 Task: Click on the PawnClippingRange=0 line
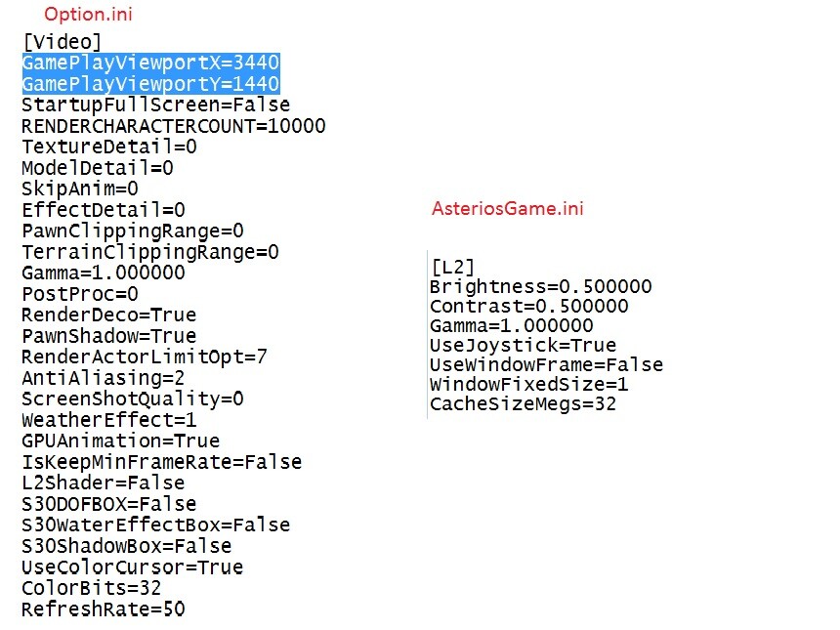click(132, 231)
